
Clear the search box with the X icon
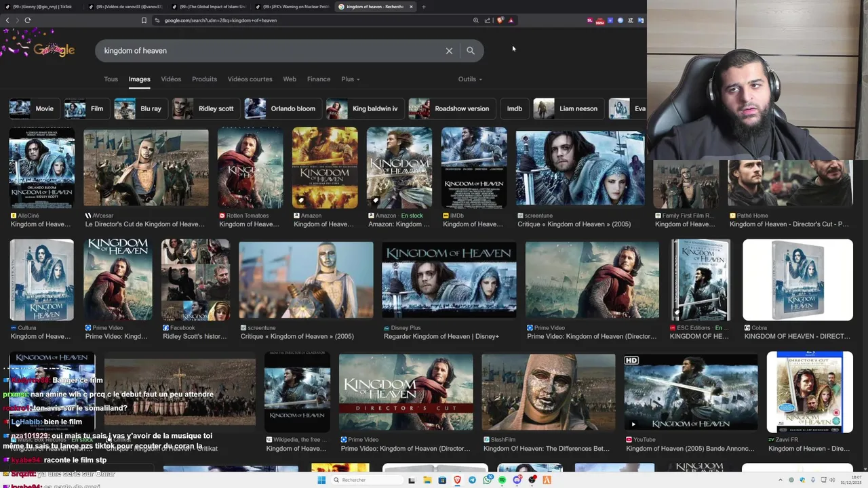[x=449, y=51]
